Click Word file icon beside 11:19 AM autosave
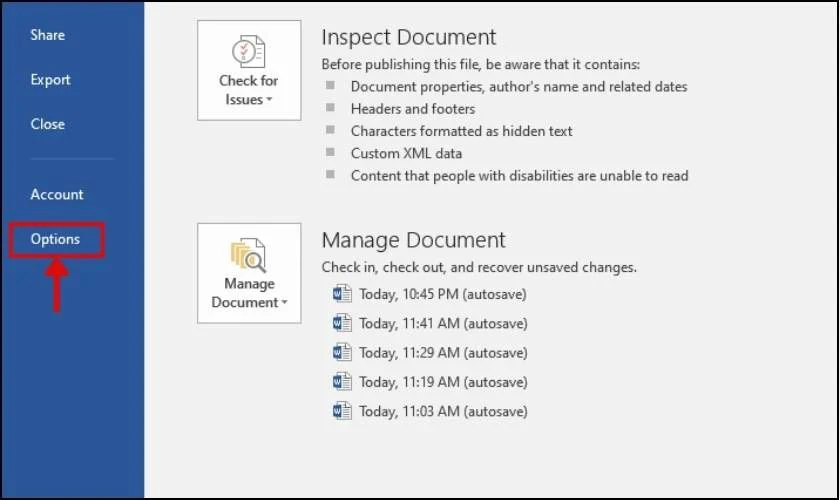This screenshot has width=840, height=500. coord(342,382)
